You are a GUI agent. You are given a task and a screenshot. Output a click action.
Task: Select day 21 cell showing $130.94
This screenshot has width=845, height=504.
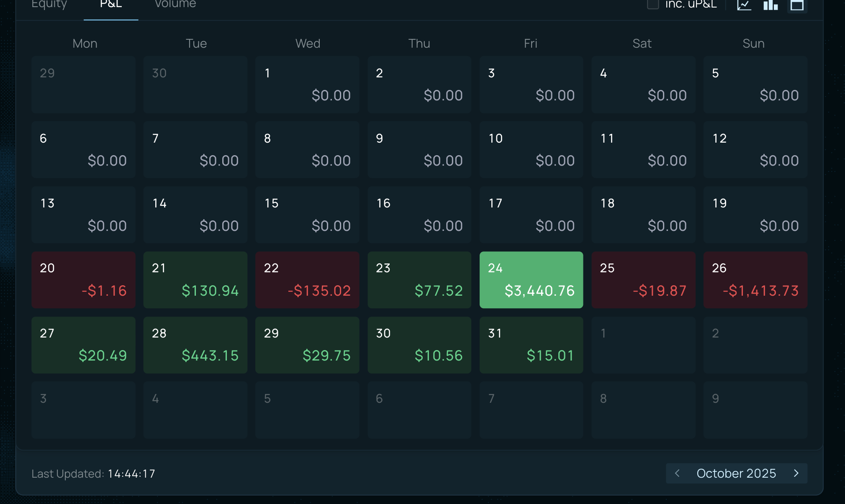point(195,280)
